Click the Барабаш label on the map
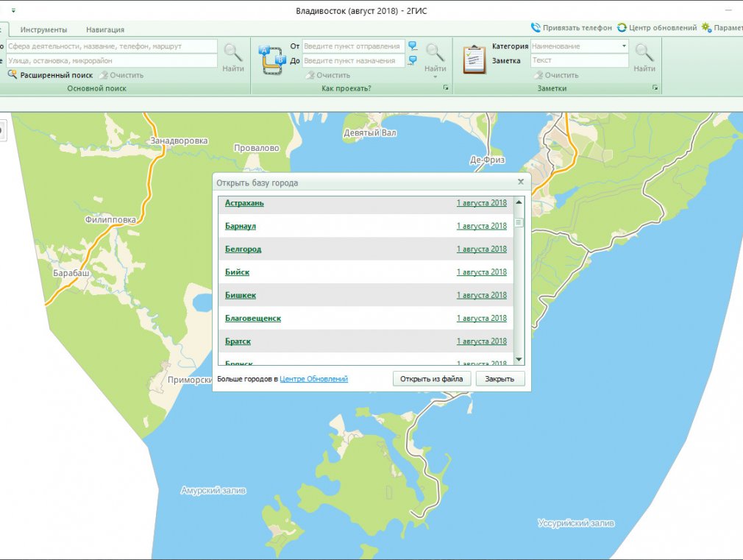 click(71, 273)
